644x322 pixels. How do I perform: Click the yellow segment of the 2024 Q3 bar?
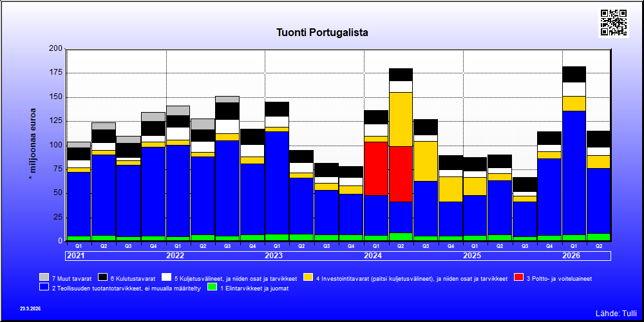coord(426,162)
